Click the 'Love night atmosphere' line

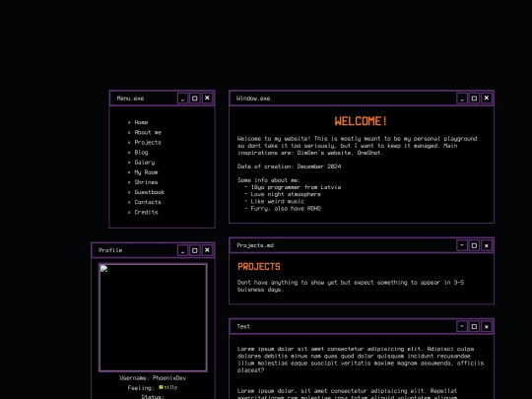click(286, 194)
